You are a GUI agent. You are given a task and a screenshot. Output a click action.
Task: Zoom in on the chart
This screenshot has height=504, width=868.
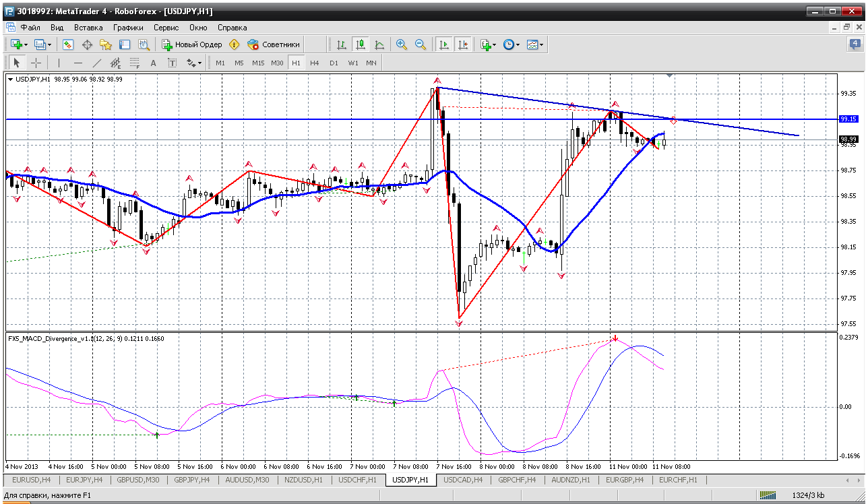click(x=402, y=44)
